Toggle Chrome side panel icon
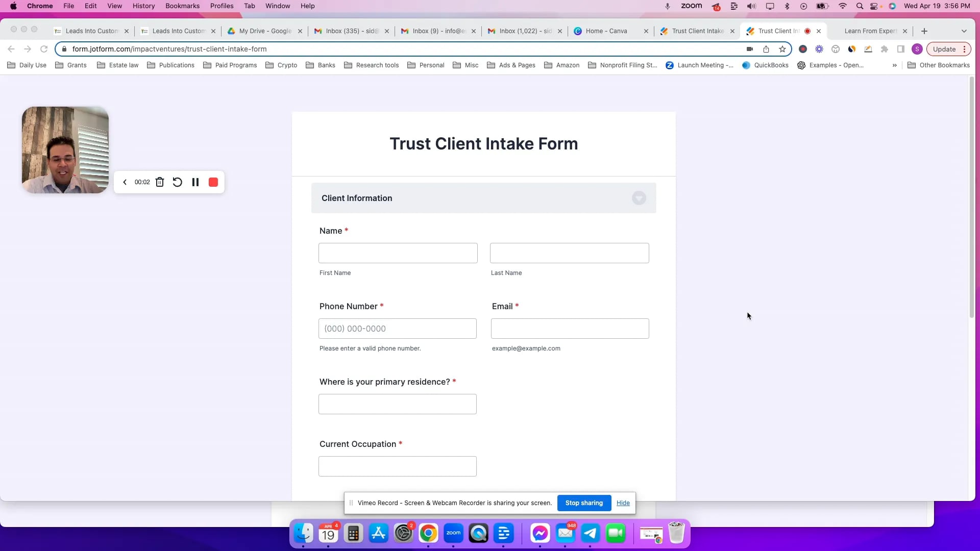Viewport: 980px width, 551px height. tap(901, 49)
